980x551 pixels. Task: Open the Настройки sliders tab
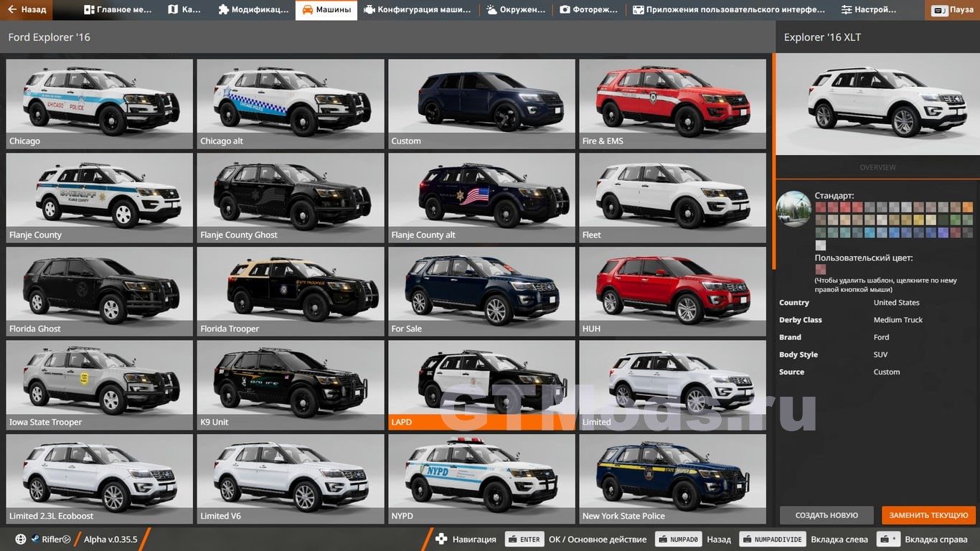coord(869,10)
